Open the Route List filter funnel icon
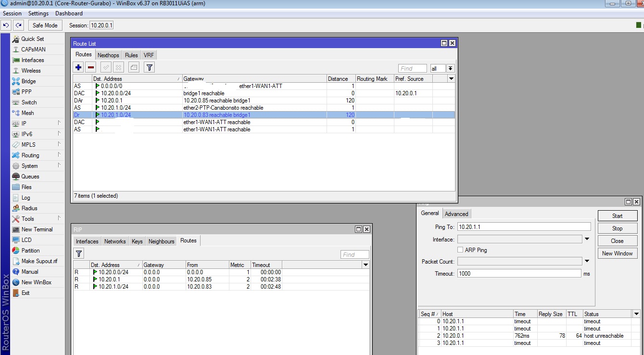 coord(150,68)
